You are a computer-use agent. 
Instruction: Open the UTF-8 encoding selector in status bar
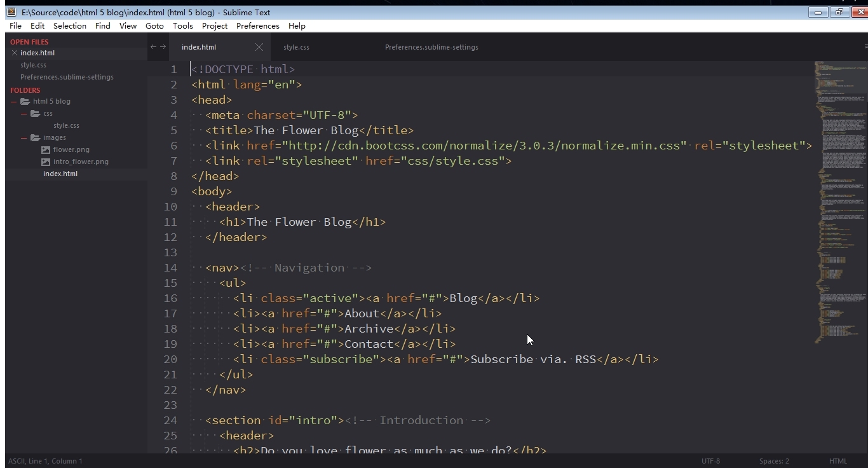711,461
